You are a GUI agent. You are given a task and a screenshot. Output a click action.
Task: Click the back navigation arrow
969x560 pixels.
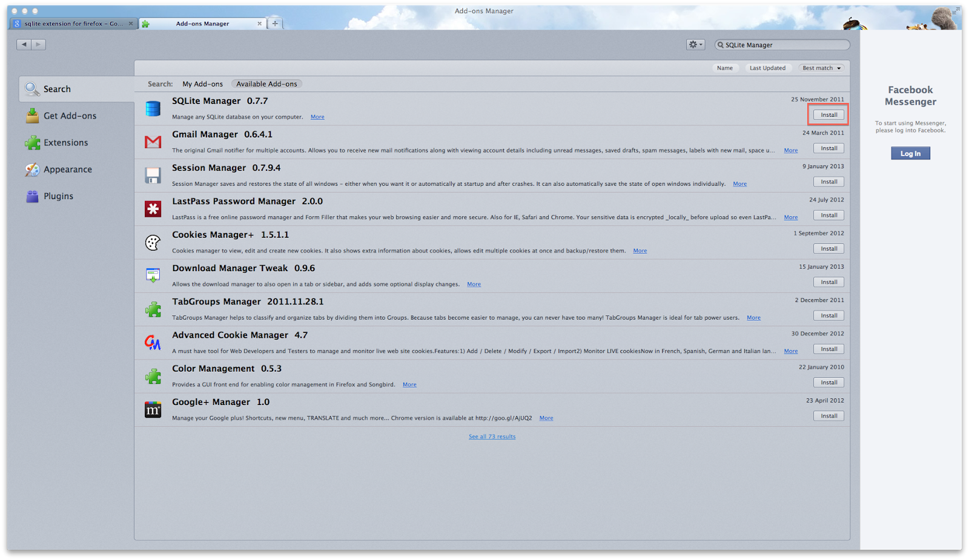[24, 44]
